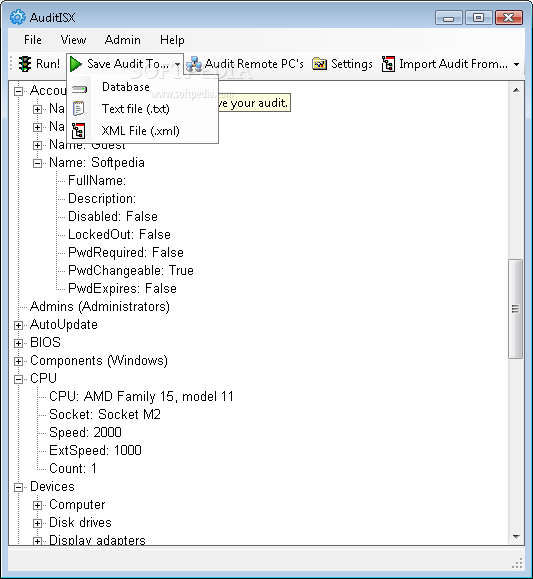Select the Devices tree label

pyautogui.click(x=52, y=487)
